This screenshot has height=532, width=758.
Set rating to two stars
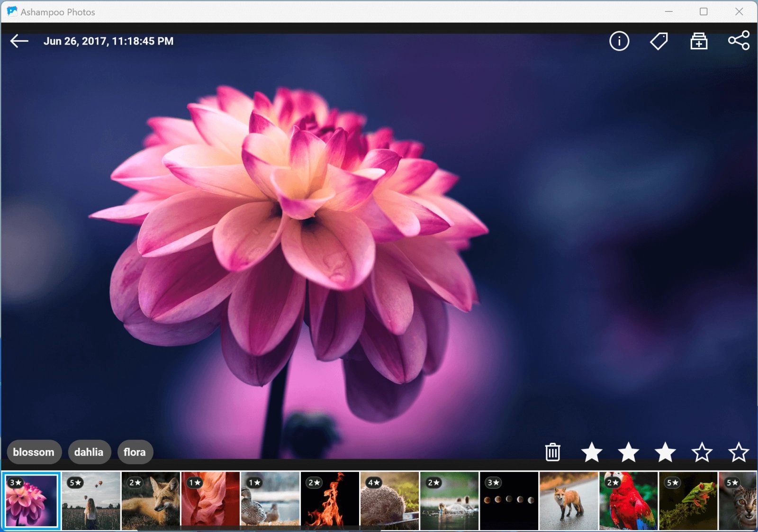[x=629, y=452]
